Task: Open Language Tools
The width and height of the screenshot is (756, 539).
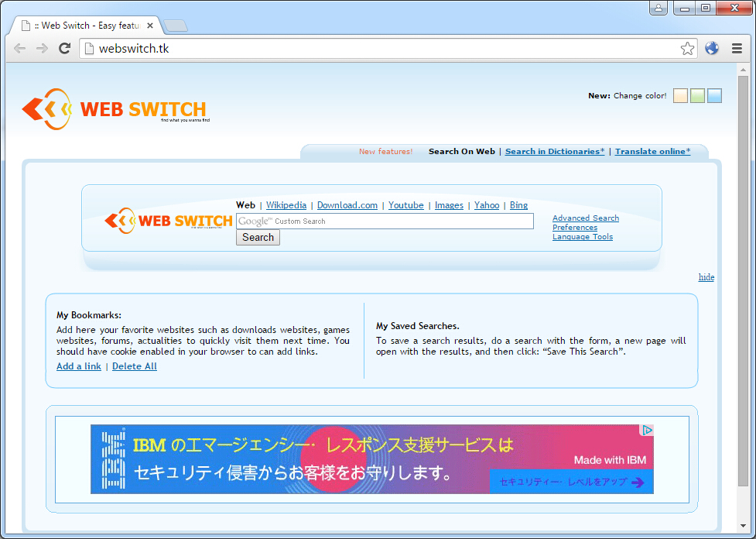Action: 583,236
